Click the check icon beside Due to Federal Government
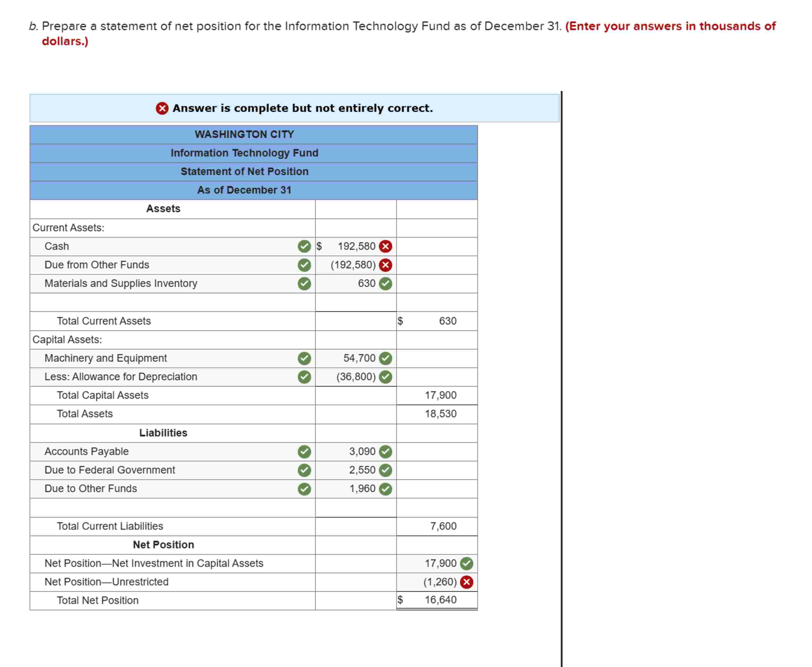The width and height of the screenshot is (812, 667). click(304, 470)
